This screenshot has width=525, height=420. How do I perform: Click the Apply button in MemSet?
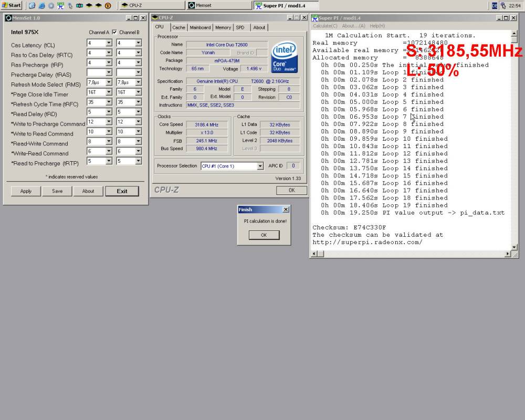point(26,191)
